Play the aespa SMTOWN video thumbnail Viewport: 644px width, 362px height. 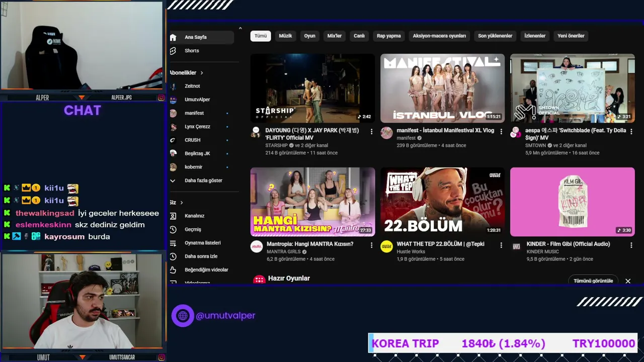572,88
